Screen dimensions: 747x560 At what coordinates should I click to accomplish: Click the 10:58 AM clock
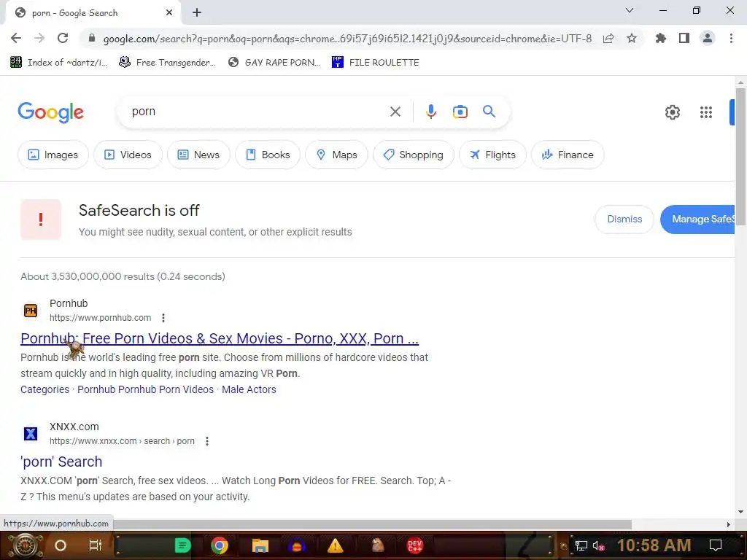coord(654,545)
